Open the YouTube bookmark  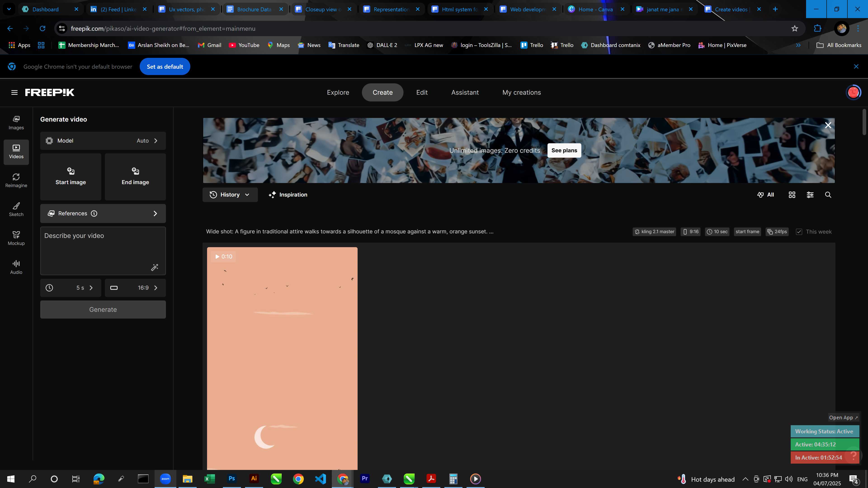click(x=244, y=45)
